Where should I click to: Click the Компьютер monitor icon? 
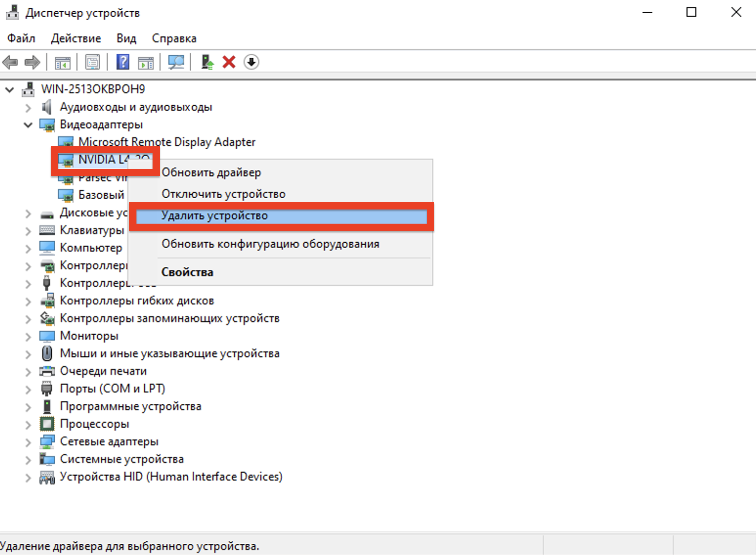pos(47,248)
